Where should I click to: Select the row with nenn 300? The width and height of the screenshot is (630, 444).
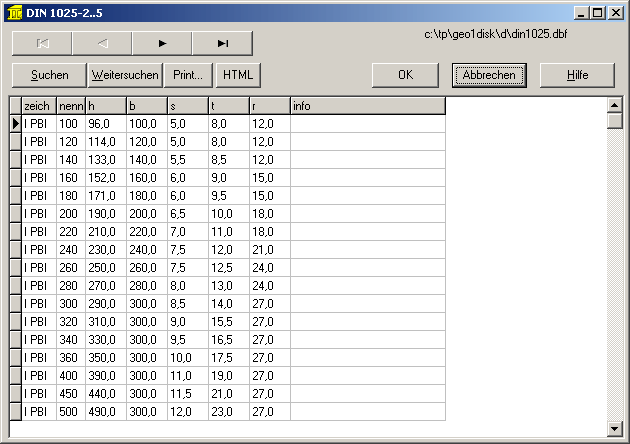pos(70,303)
